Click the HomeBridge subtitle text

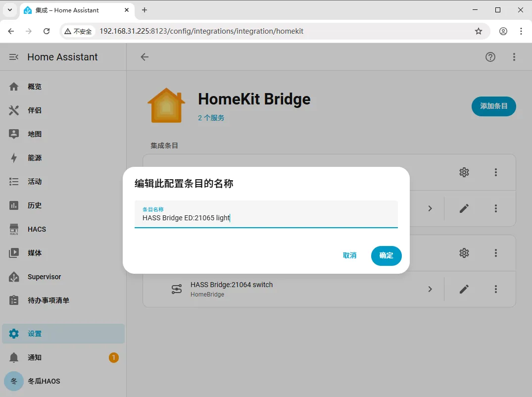click(207, 295)
